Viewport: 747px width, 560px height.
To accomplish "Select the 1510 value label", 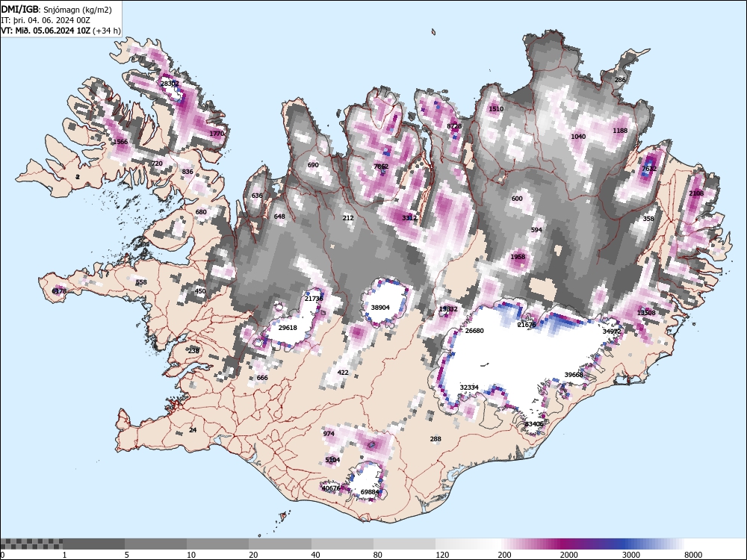I will (496, 108).
